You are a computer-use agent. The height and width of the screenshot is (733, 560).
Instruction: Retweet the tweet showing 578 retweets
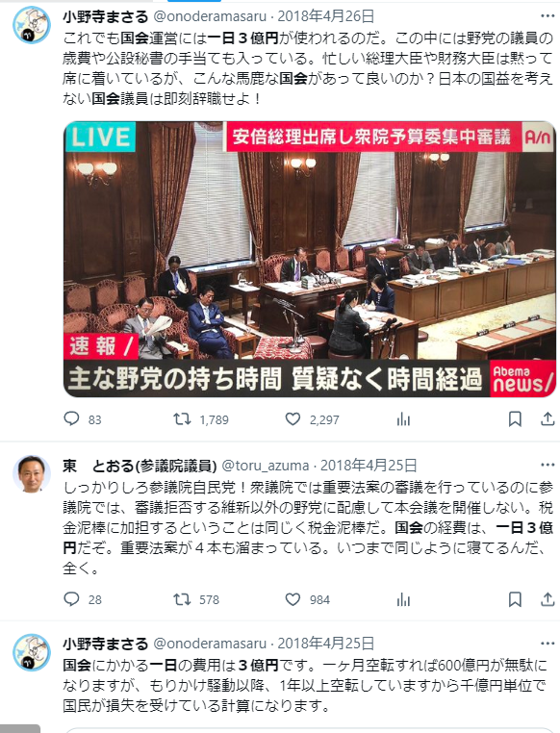click(x=182, y=599)
